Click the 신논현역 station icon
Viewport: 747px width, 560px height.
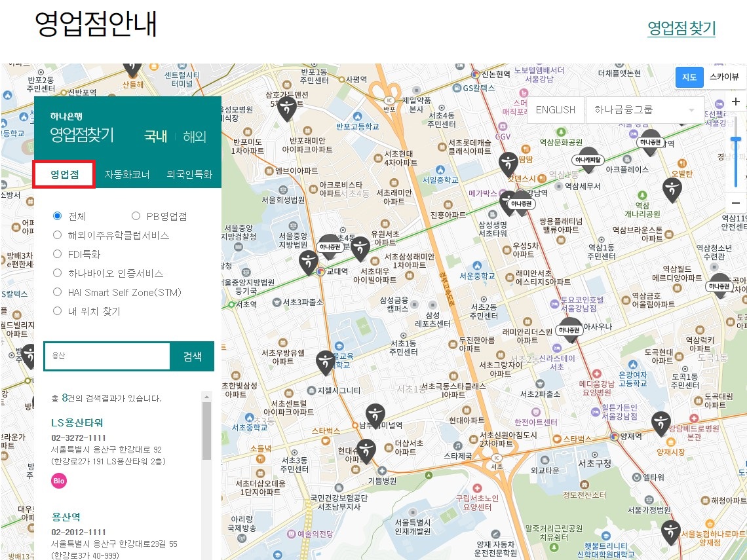[x=475, y=74]
